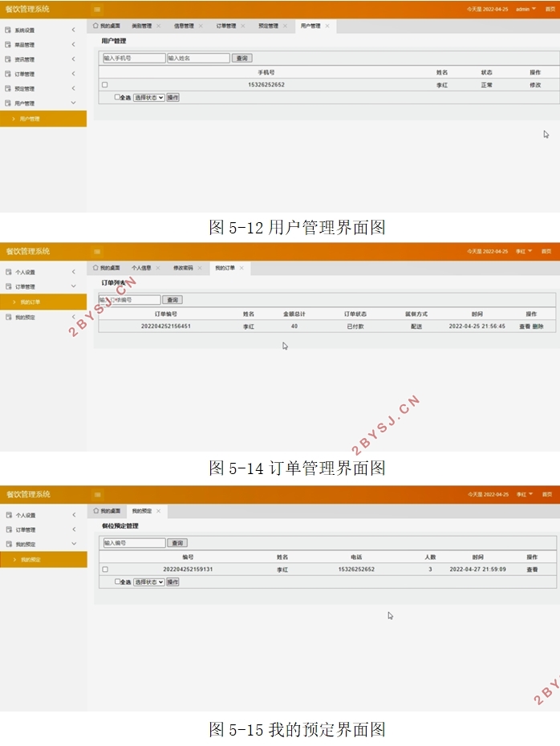Close the 信息管理 tab
The width and height of the screenshot is (560, 746).
click(201, 26)
